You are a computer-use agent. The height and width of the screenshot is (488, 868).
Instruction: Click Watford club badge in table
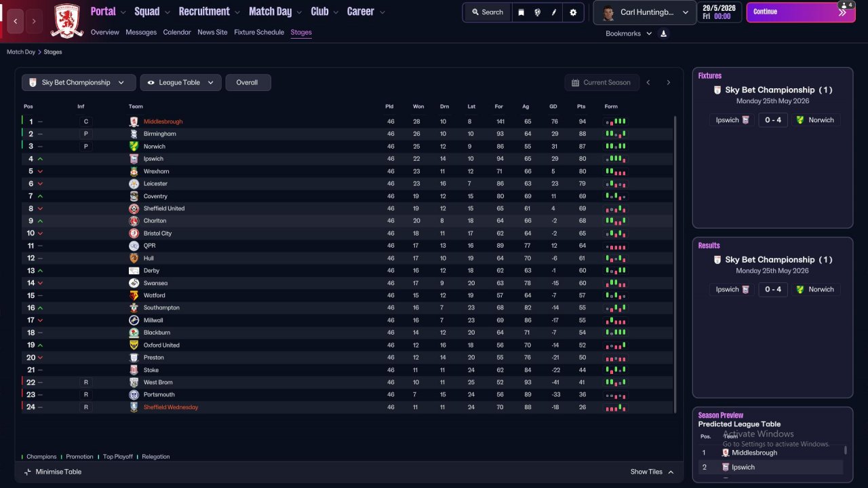[134, 295]
